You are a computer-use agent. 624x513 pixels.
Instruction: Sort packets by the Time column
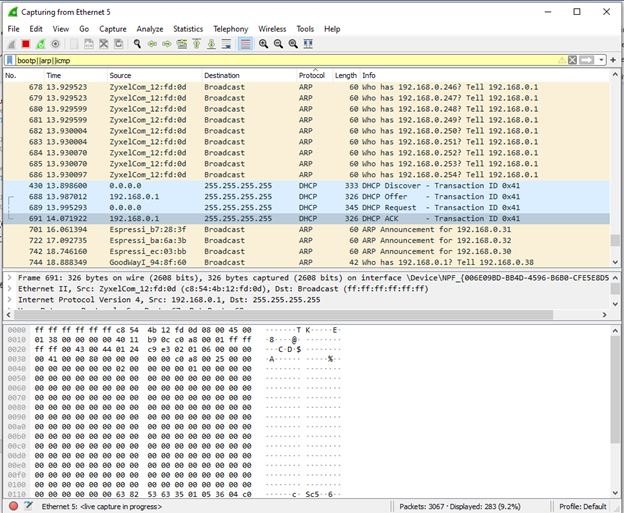pos(76,76)
